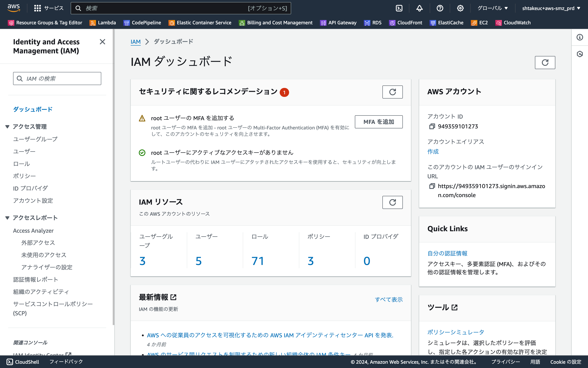
Task: Open EC2 service shortcut
Action: 479,23
